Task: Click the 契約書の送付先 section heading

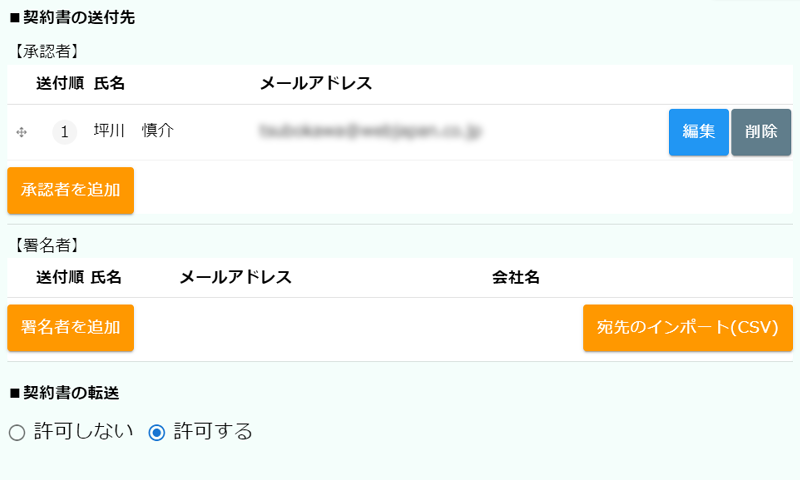Action: click(72, 17)
